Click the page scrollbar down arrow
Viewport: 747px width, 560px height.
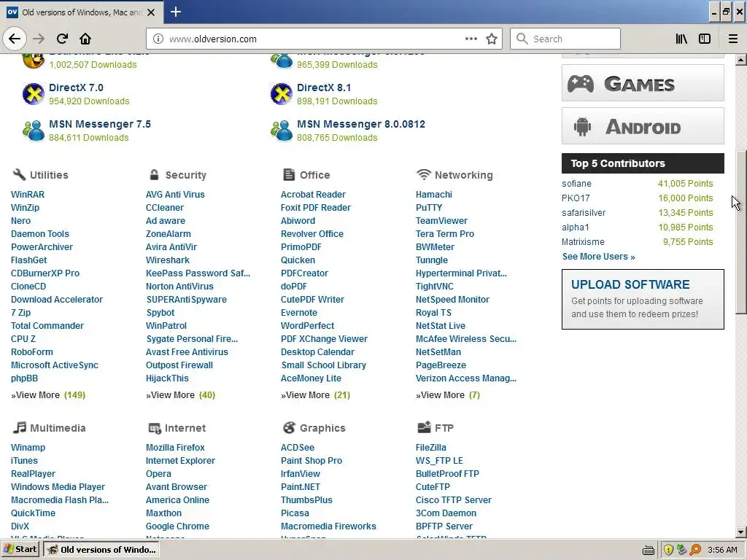[741, 532]
